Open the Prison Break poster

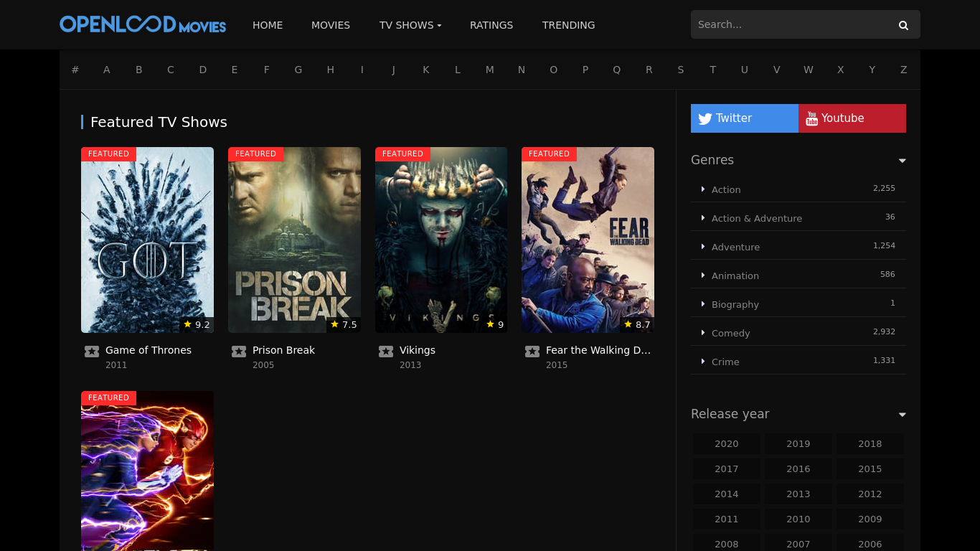pyautogui.click(x=294, y=240)
